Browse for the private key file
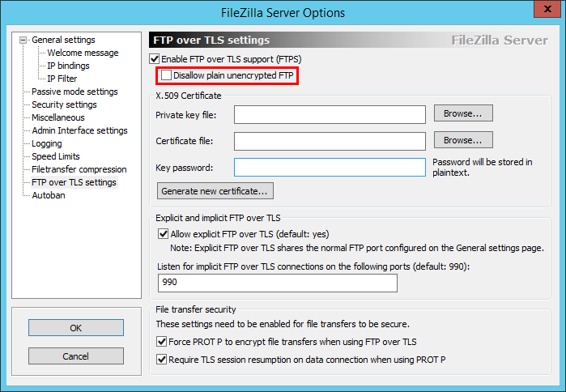 [463, 113]
